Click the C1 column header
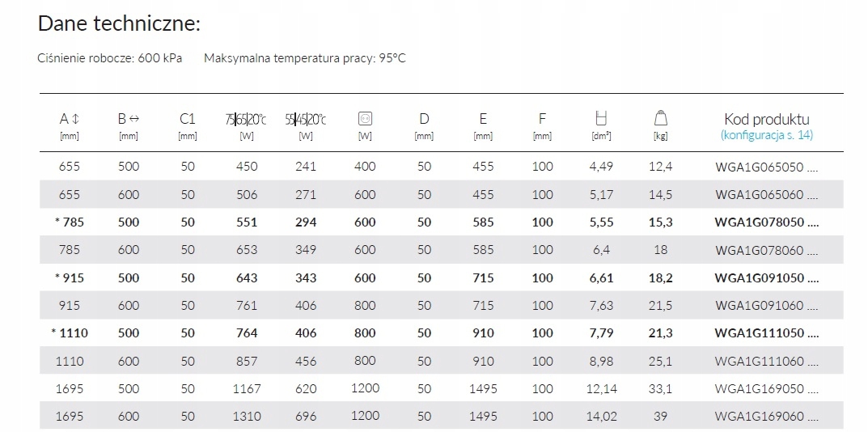868x432 pixels. click(x=188, y=119)
